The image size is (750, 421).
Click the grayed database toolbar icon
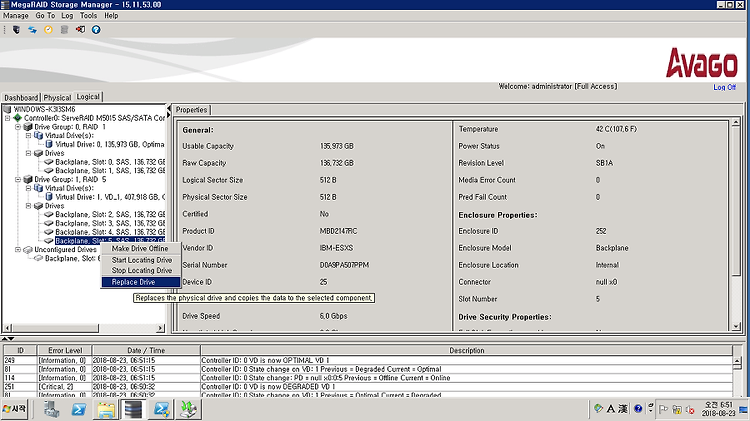click(64, 30)
